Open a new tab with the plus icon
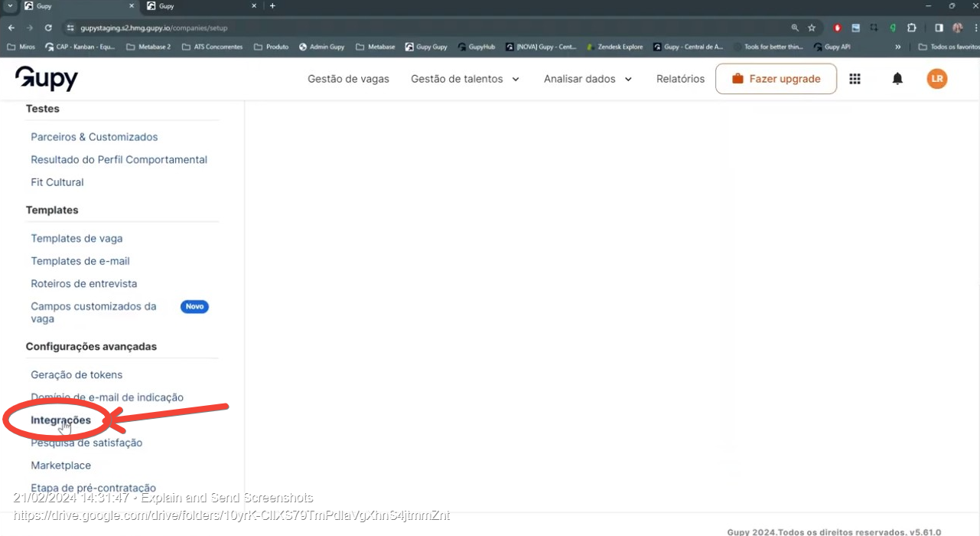Image resolution: width=980 pixels, height=536 pixels. pyautogui.click(x=272, y=6)
